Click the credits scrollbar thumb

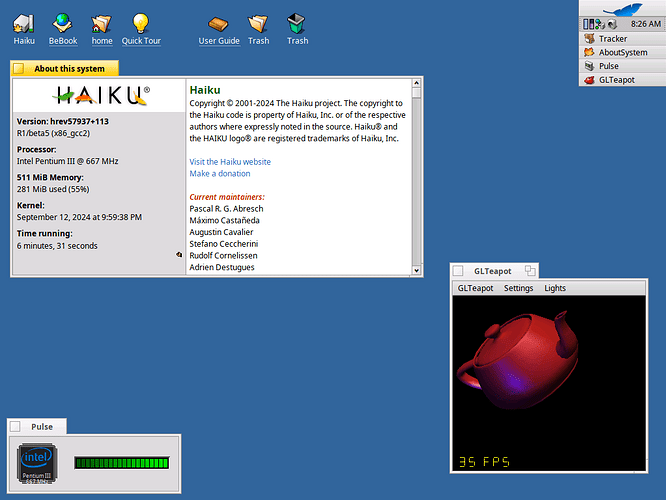(x=416, y=93)
